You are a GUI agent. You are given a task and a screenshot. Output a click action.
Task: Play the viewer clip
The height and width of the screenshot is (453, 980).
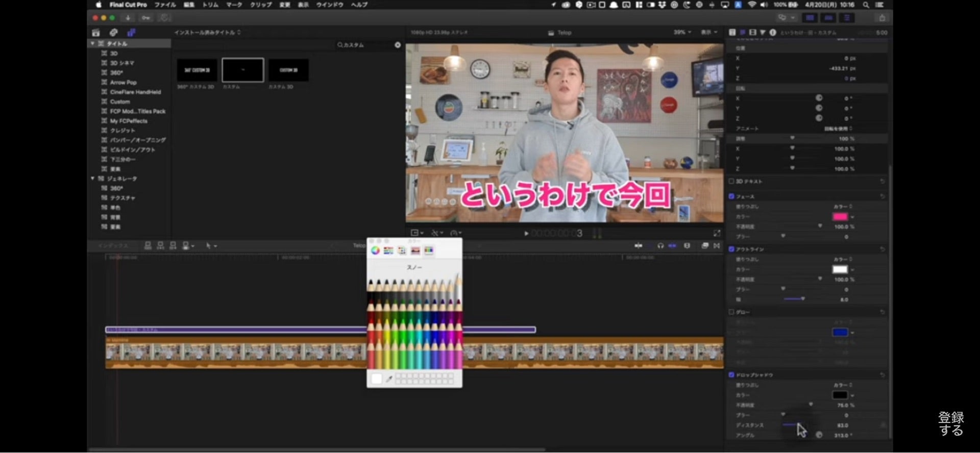point(526,234)
